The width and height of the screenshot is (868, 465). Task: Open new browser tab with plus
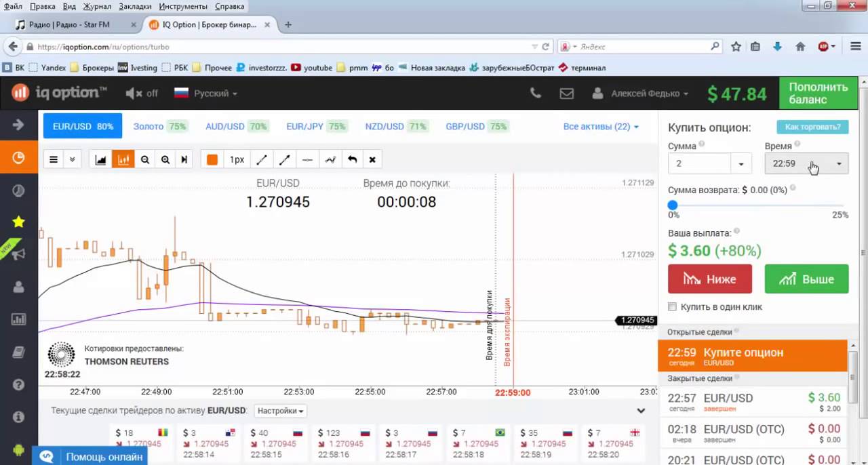click(288, 24)
